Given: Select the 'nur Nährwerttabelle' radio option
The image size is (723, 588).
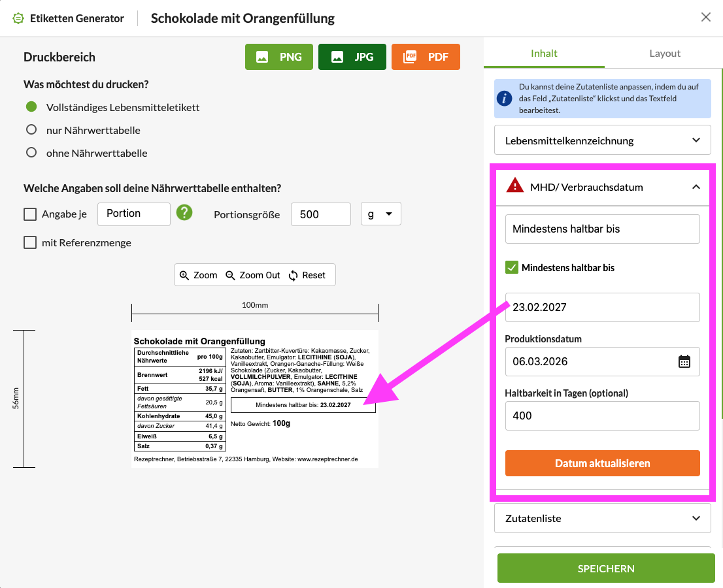Looking at the screenshot, I should click(30, 130).
